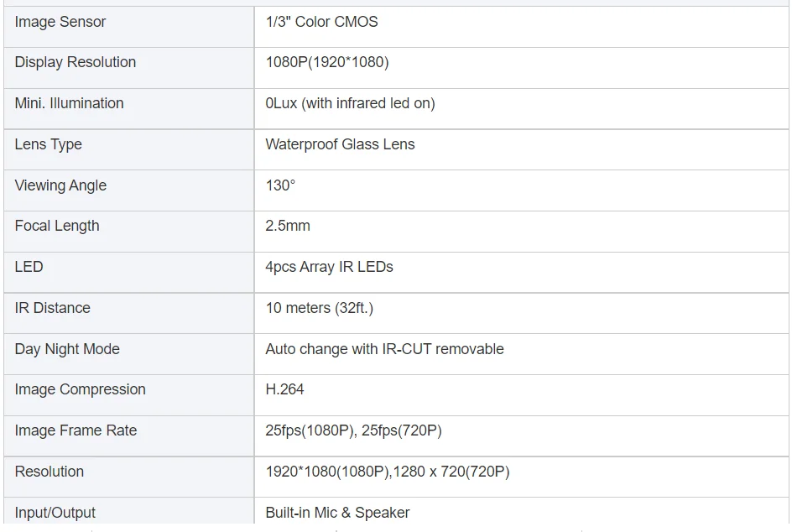Click the Day Night Mode label
The width and height of the screenshot is (792, 532).
[67, 349]
